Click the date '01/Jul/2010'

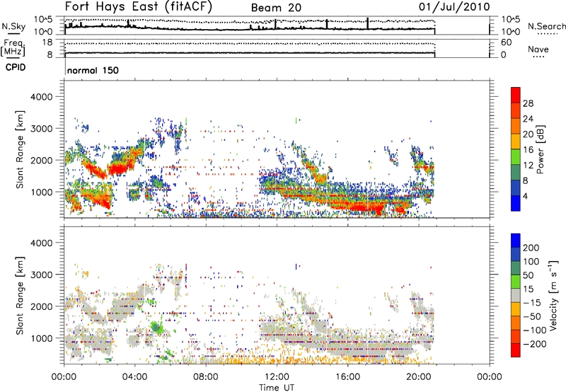click(x=454, y=7)
